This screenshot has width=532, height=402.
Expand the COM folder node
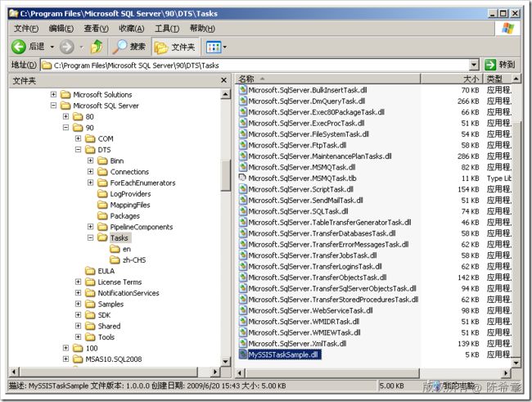pyautogui.click(x=78, y=138)
